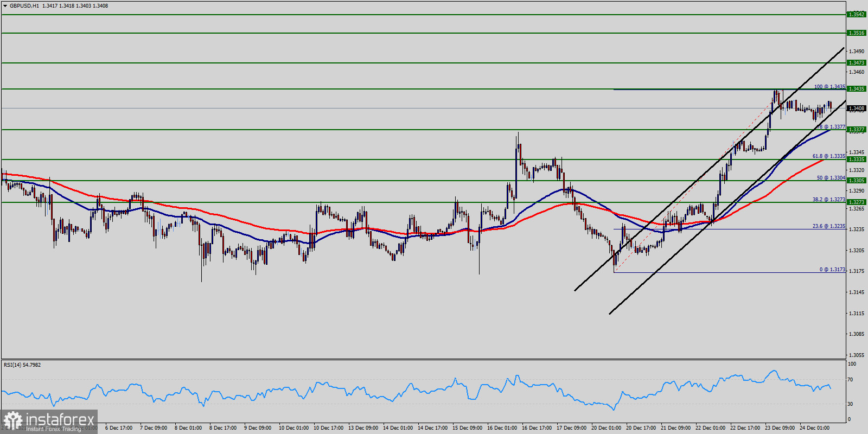
Task: Click the RSI scale value 30
Action: coord(850,404)
